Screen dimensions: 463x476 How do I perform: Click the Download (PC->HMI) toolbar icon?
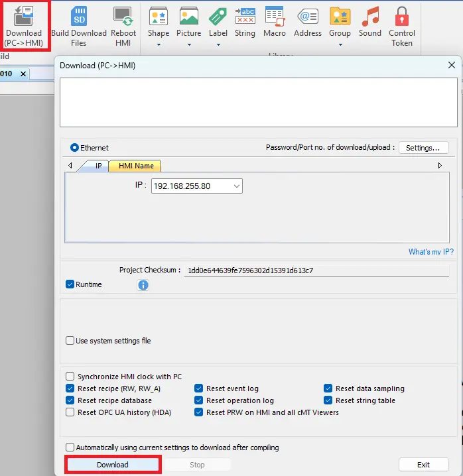coord(24,27)
